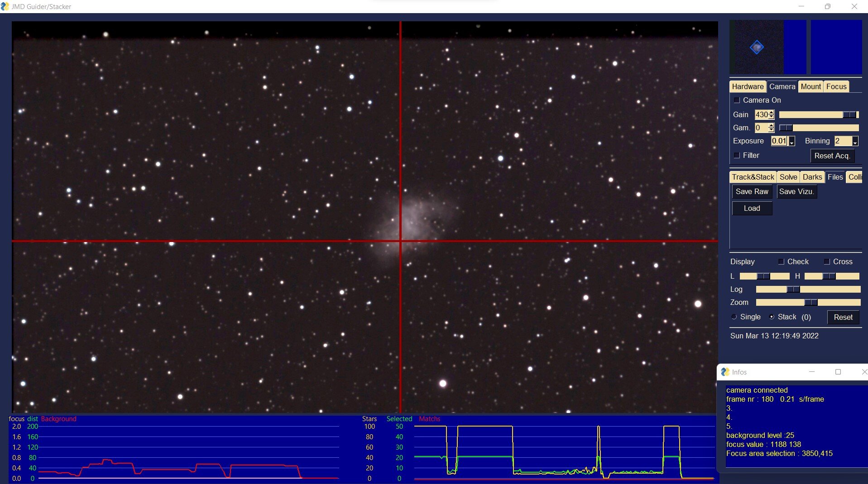Screen dimensions: 868x484
Task: Click the blue diamond preview thumbnail
Action: (756, 47)
